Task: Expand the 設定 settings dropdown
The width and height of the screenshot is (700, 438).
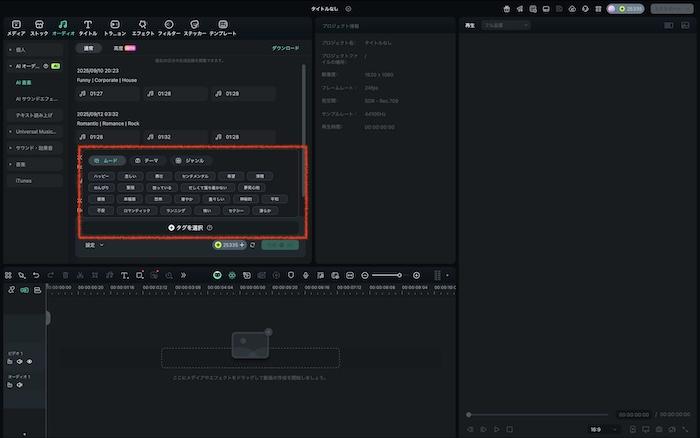Action: pos(94,244)
